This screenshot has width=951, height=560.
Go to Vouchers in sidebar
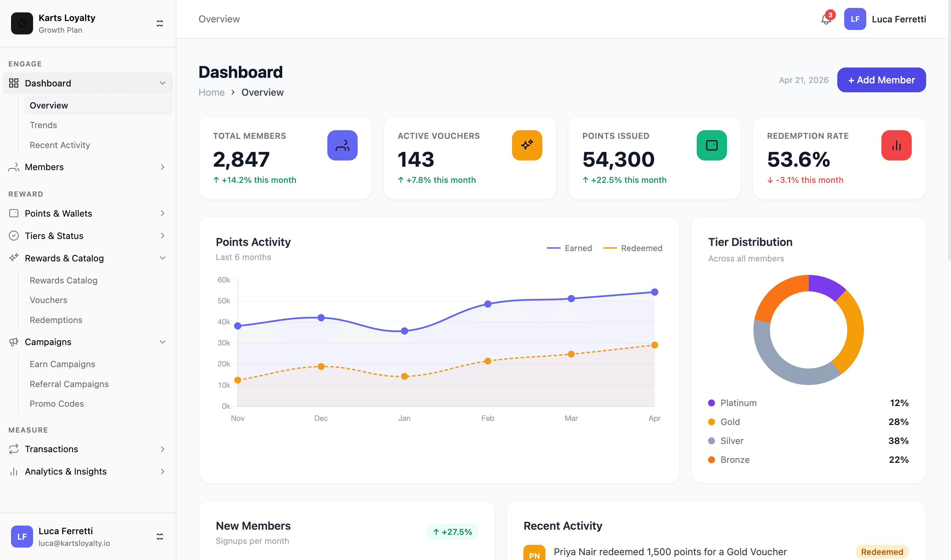point(48,300)
